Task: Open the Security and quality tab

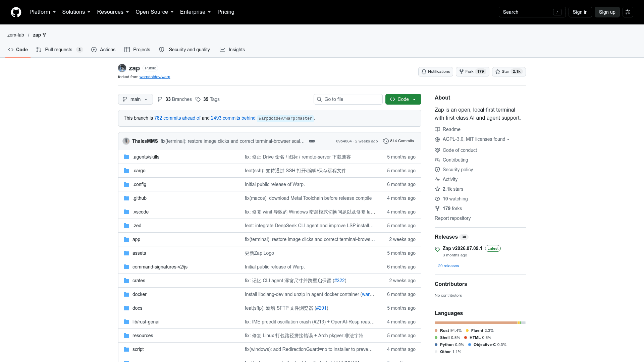Action: click(x=184, y=50)
